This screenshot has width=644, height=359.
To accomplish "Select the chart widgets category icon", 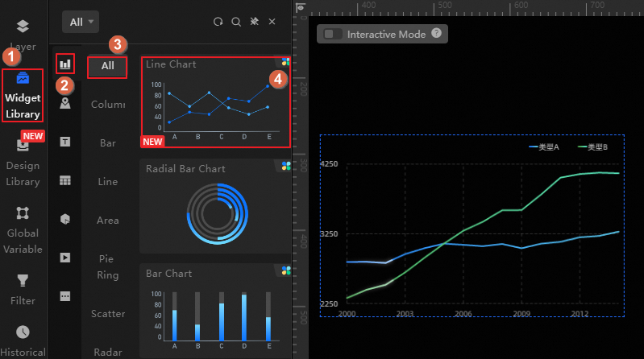I will [x=65, y=64].
